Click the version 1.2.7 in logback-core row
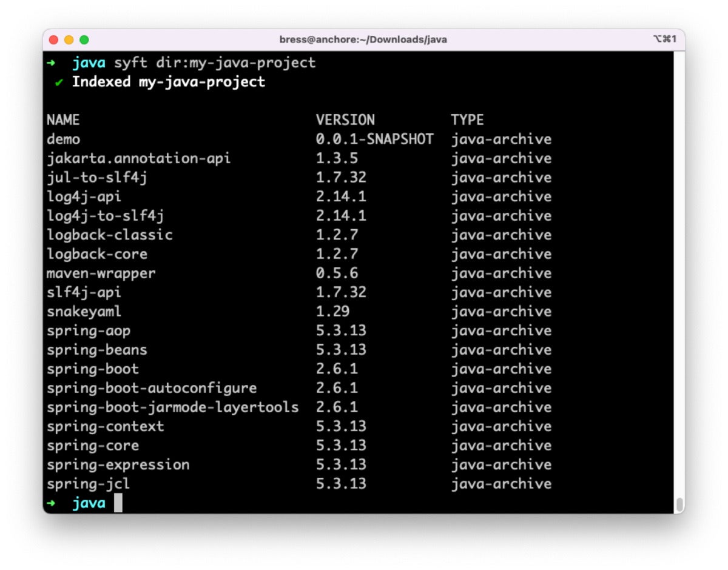 coord(337,254)
